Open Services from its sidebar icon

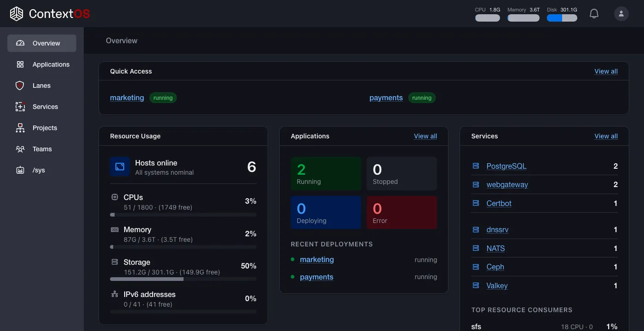coord(20,107)
